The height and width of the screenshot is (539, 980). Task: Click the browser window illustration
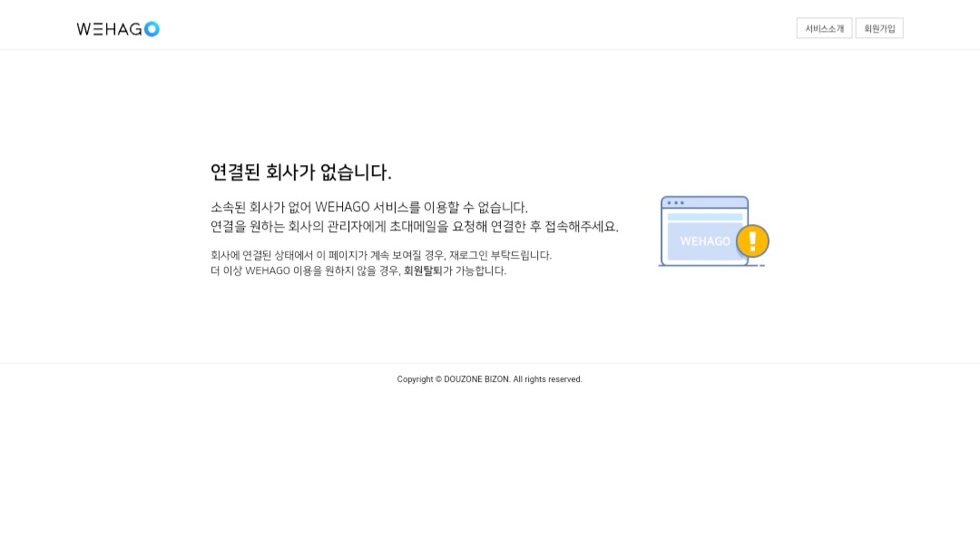pos(704,231)
